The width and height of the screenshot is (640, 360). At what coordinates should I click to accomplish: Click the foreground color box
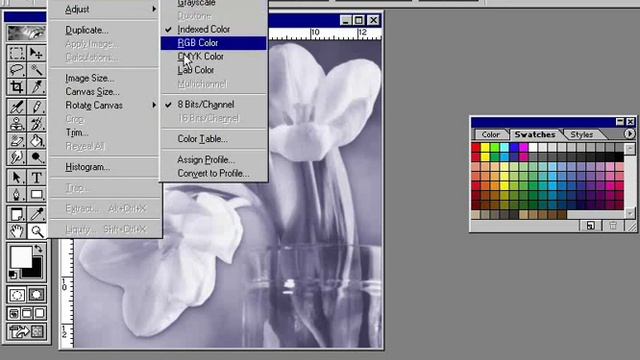click(20, 257)
